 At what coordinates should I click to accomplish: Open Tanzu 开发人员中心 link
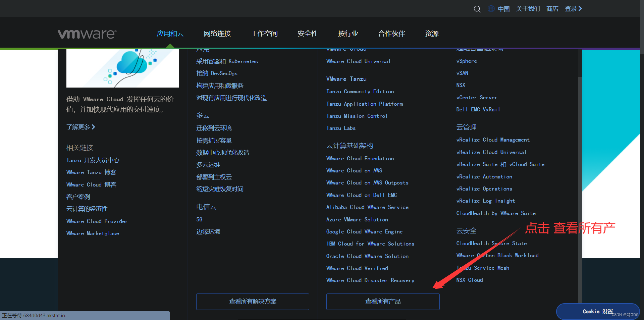point(93,160)
